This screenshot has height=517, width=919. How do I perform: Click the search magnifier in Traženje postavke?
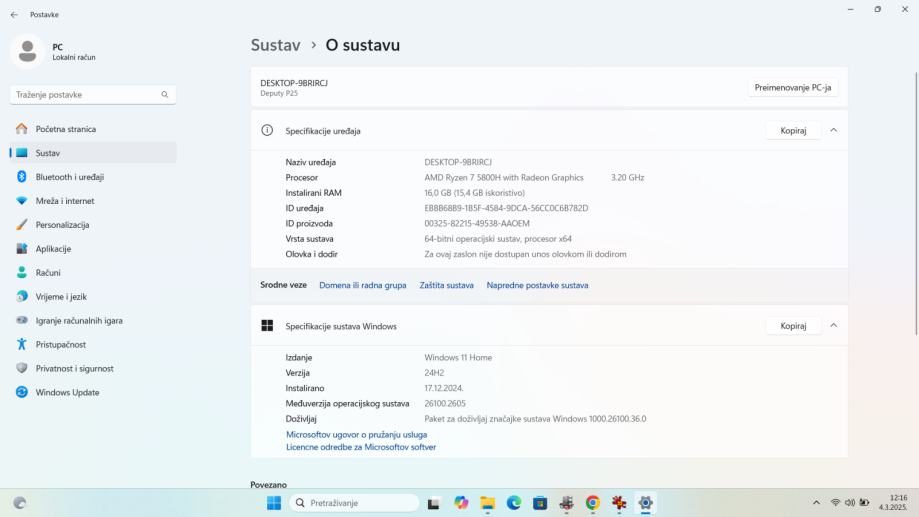[x=165, y=94]
